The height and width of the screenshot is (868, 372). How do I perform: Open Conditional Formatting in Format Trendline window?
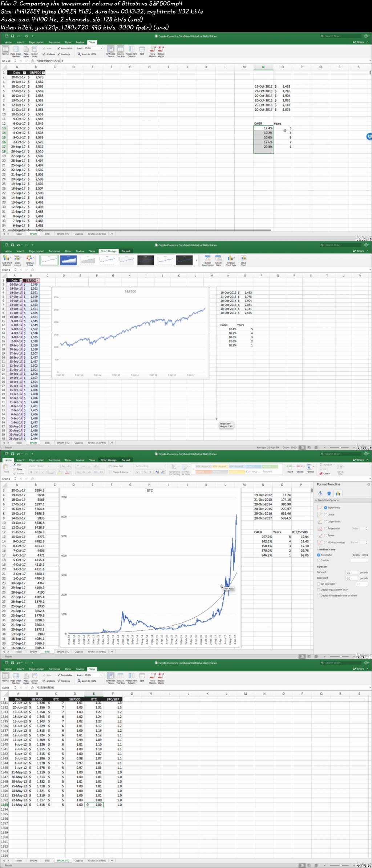[x=174, y=469]
